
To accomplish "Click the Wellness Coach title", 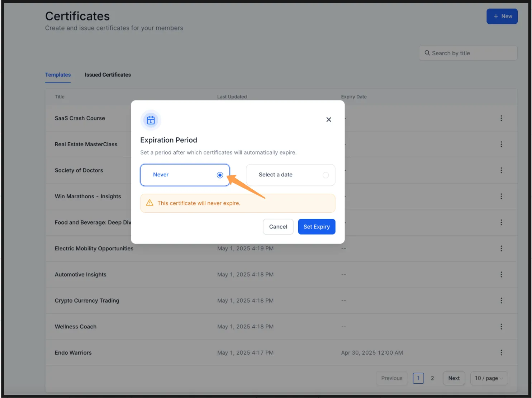I will click(x=76, y=327).
